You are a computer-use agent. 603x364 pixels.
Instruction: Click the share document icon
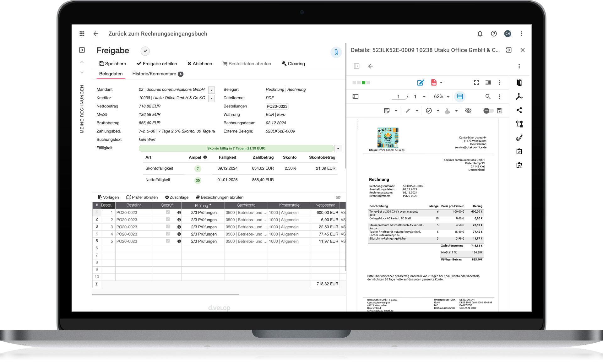519,110
